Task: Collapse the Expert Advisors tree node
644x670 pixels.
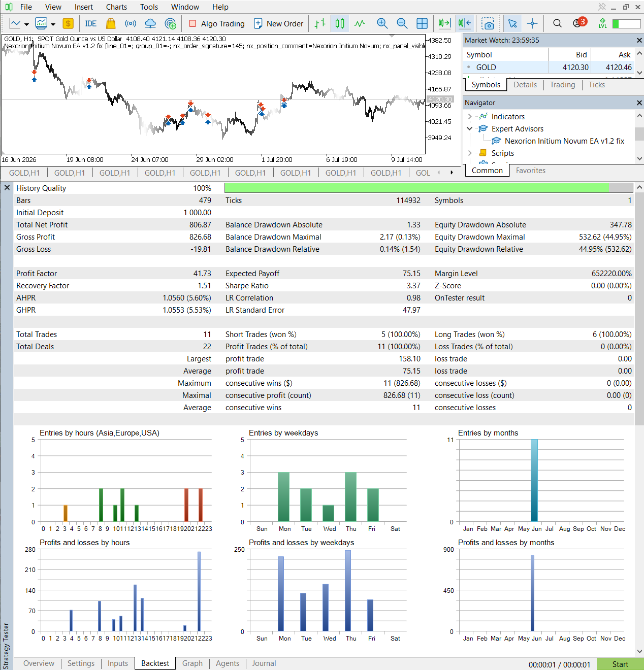Action: pos(469,128)
